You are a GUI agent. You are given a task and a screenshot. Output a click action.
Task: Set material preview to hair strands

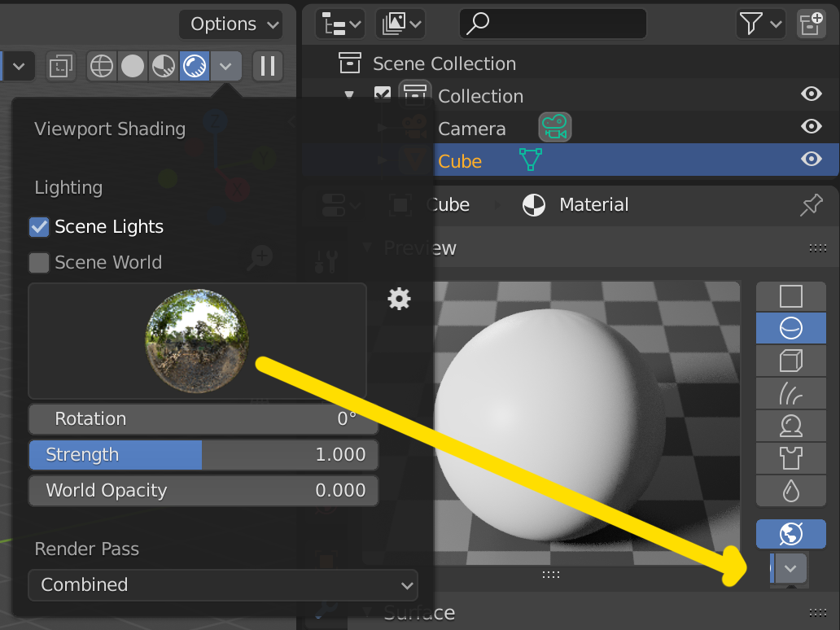point(790,393)
